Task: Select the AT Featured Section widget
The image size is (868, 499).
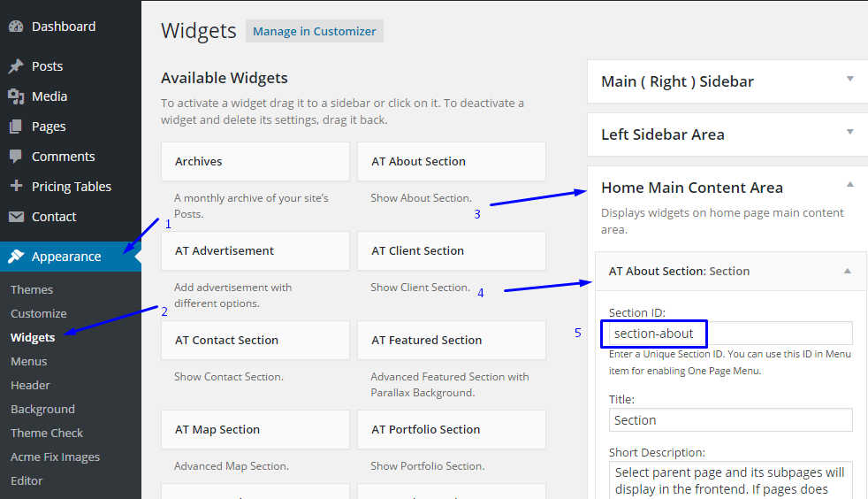Action: (451, 340)
